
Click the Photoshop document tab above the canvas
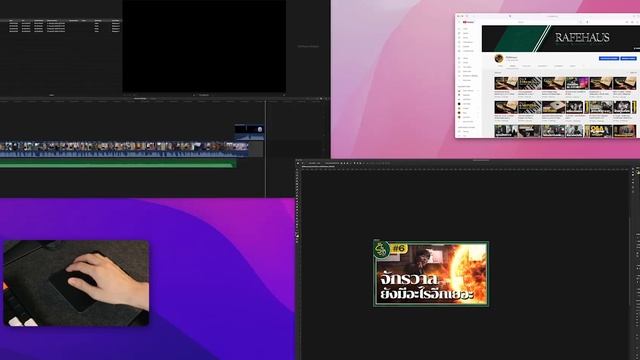coord(318,167)
